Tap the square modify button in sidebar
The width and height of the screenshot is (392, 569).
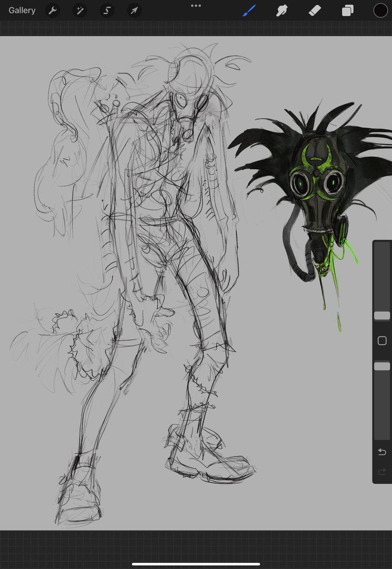(382, 340)
